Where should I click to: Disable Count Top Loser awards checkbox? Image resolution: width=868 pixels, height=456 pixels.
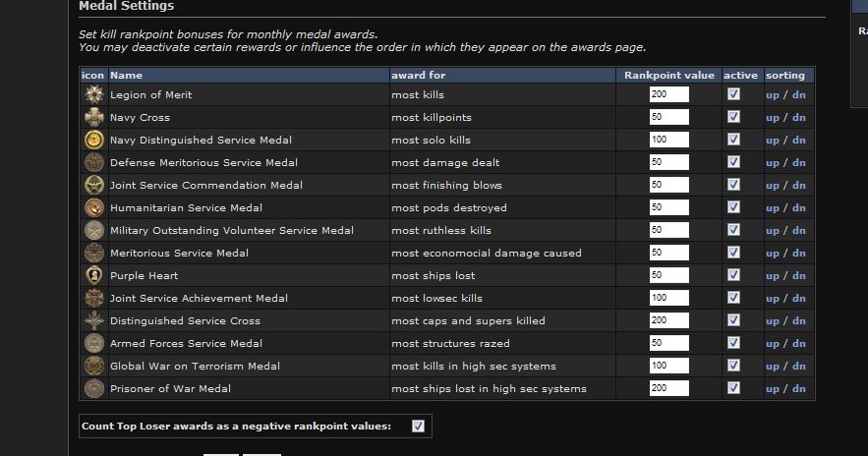coord(418,426)
